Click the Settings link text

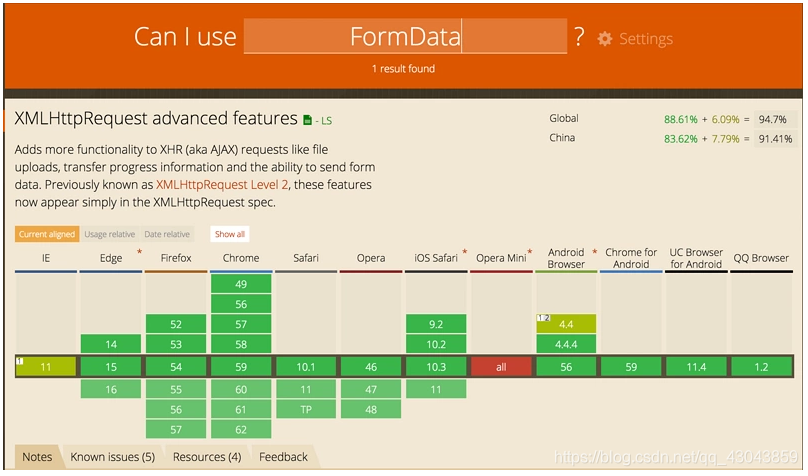pyautogui.click(x=646, y=39)
